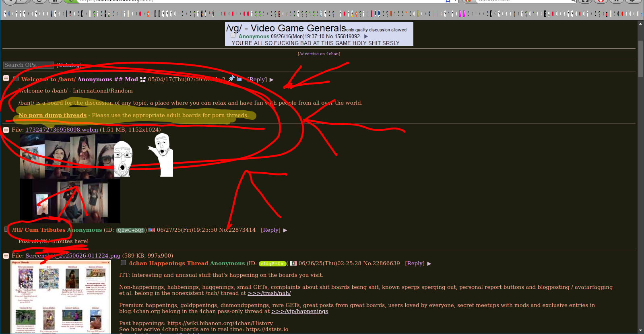Toggle the checkbox in the /vg/ banner post
Viewport: 644px width, 334px height.
click(x=233, y=35)
